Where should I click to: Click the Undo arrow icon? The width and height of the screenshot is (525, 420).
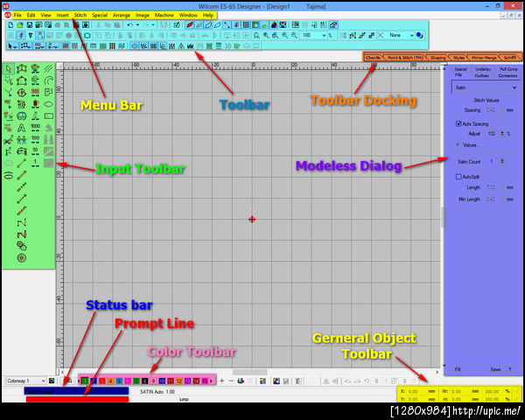point(129,25)
